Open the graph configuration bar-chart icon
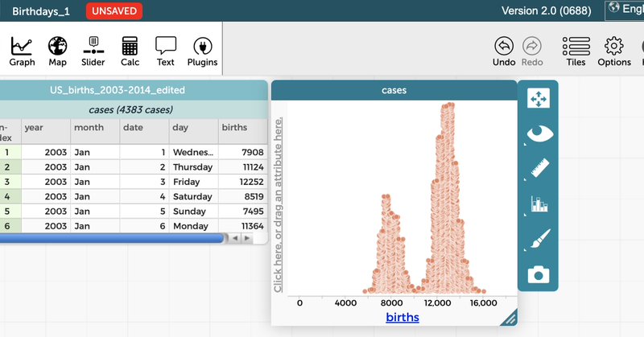This screenshot has height=337, width=644. (x=539, y=203)
